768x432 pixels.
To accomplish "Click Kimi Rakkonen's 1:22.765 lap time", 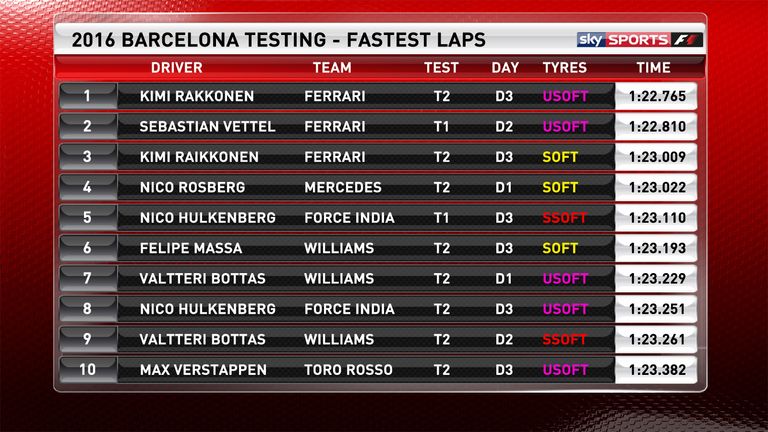I will click(657, 96).
